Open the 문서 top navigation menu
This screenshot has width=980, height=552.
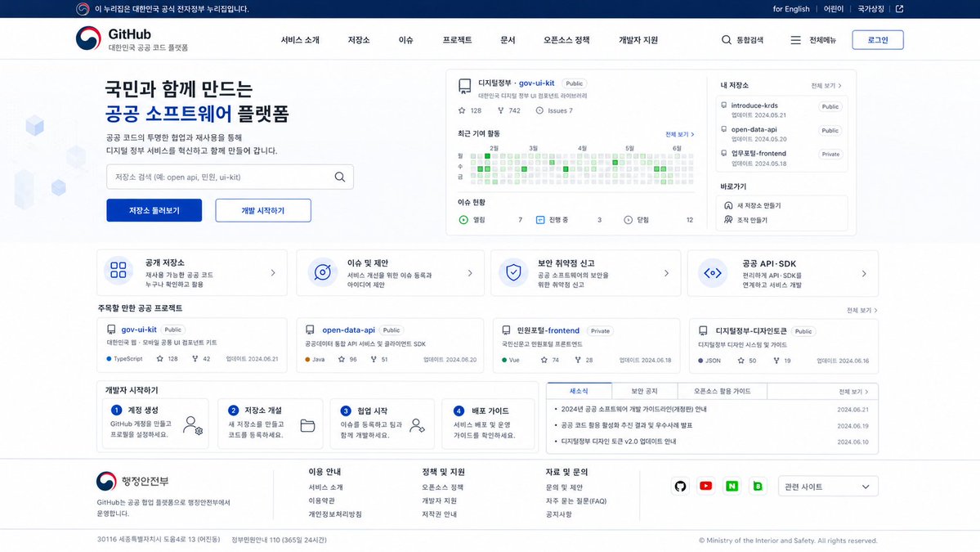508,40
